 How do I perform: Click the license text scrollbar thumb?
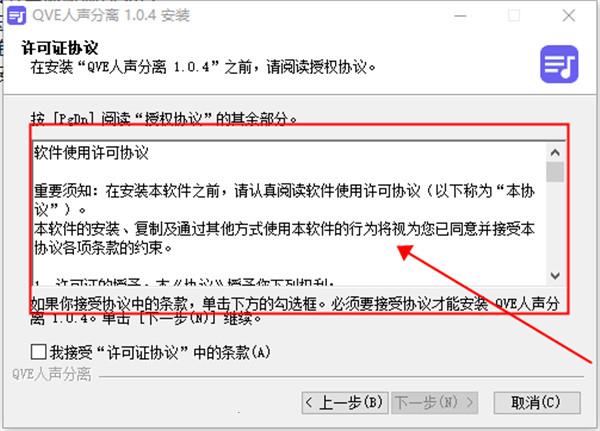(x=555, y=172)
